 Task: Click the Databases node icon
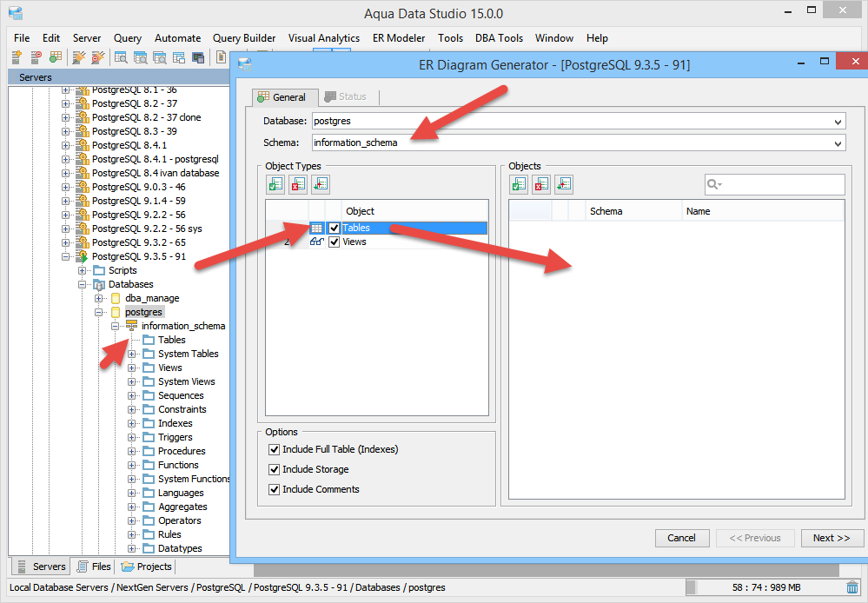99,285
